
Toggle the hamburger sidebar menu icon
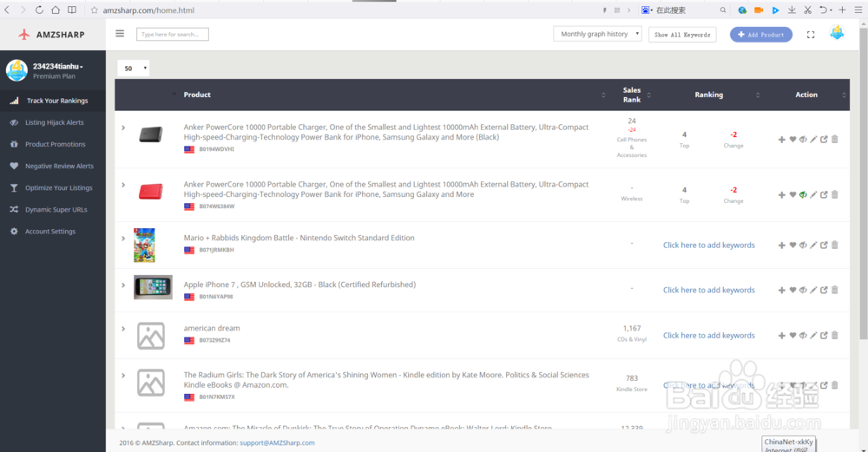[120, 34]
